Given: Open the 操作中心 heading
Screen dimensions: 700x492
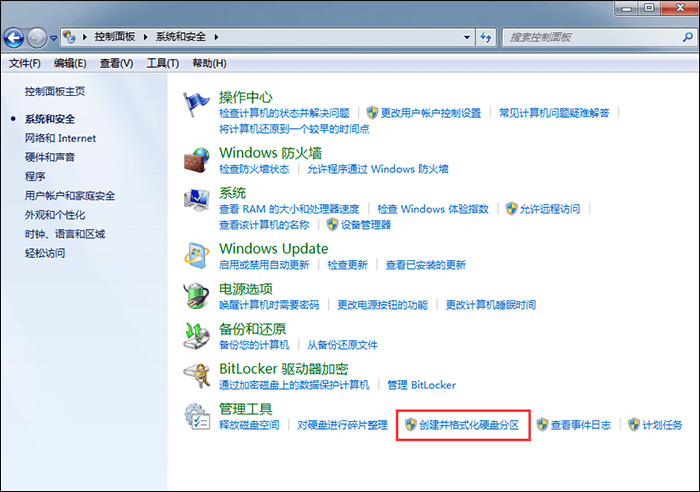Looking at the screenshot, I should click(x=246, y=97).
